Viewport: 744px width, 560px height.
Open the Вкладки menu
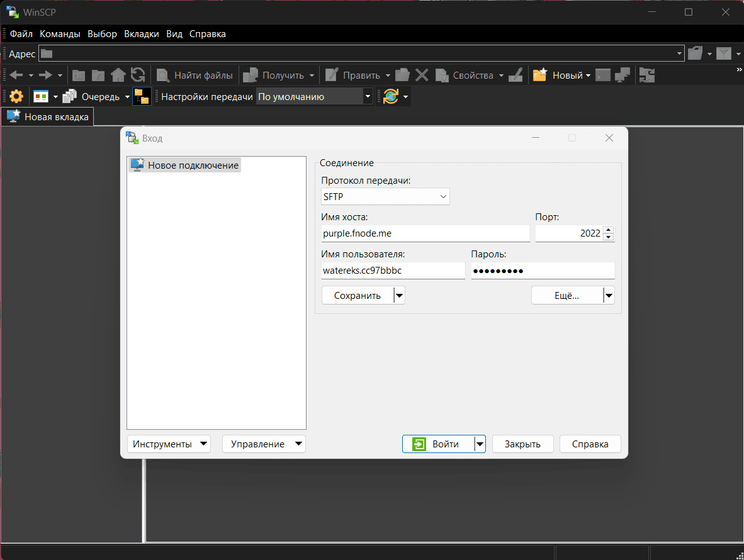142,34
